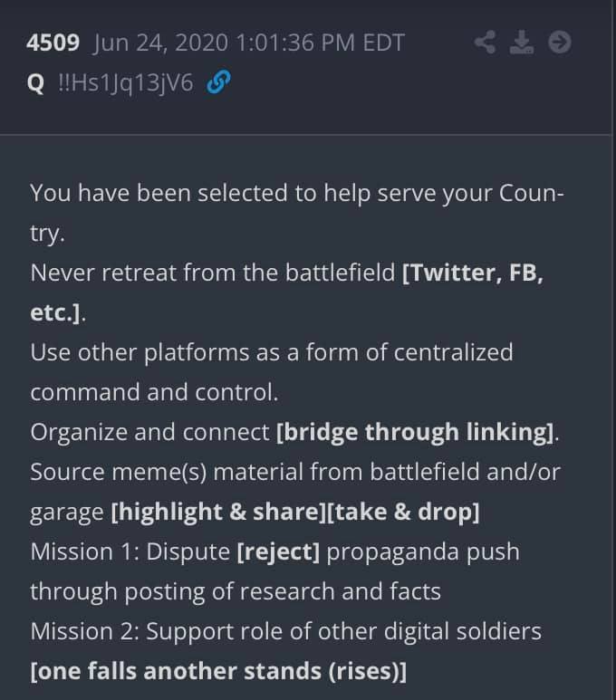Click the tripcode !!Hs1Jq13jV6

coord(125,84)
